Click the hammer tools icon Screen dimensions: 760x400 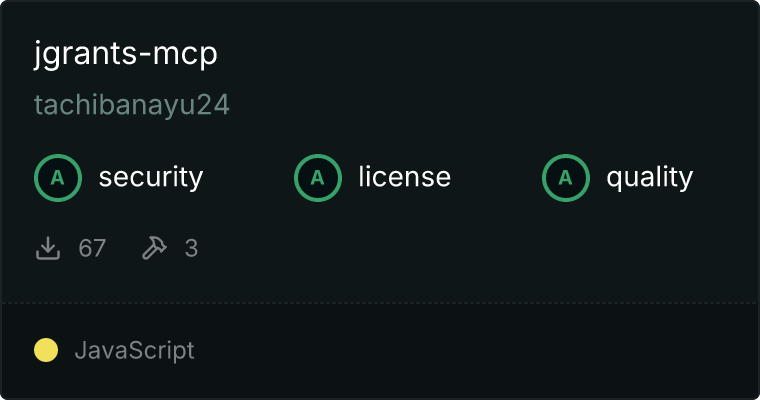point(154,248)
